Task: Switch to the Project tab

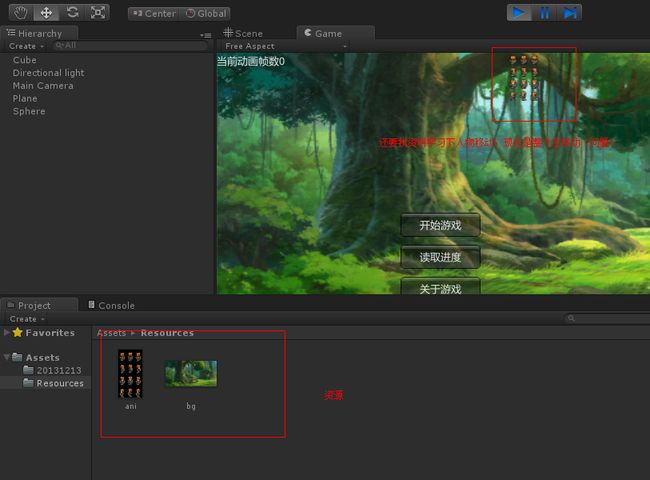Action: 39,305
